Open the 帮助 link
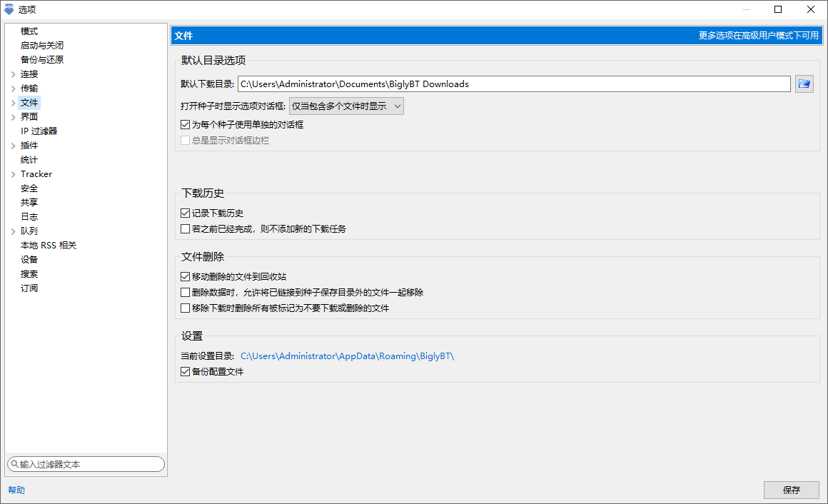828x504 pixels. coord(16,490)
